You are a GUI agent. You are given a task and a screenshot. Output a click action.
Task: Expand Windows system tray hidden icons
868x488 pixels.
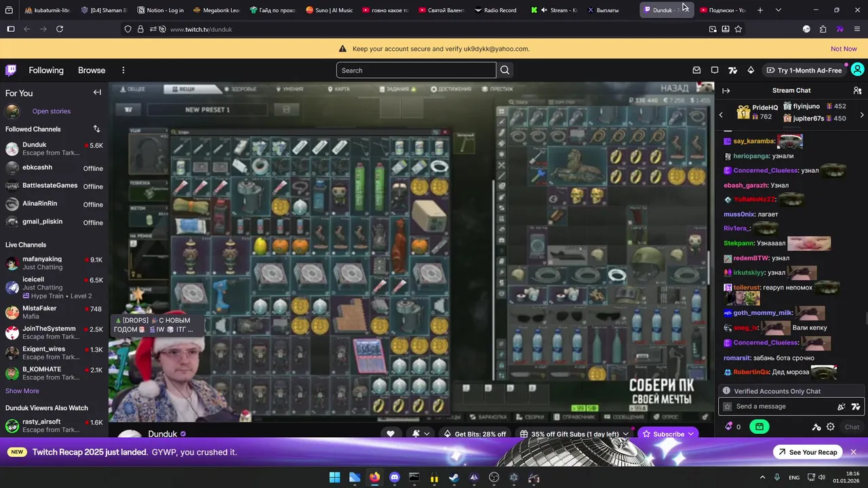pyautogui.click(x=762, y=478)
